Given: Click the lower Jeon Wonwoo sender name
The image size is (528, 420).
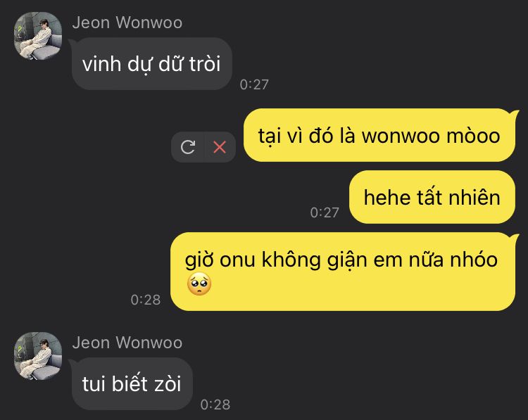Looking at the screenshot, I should (127, 343).
